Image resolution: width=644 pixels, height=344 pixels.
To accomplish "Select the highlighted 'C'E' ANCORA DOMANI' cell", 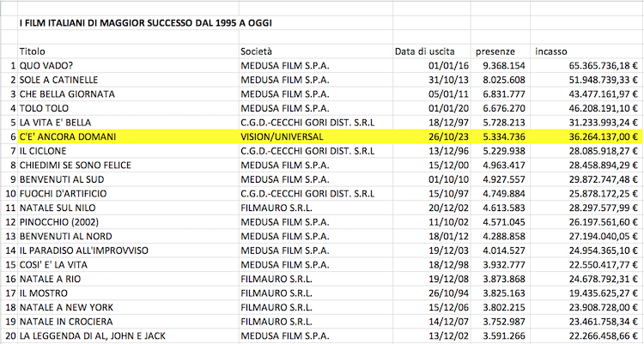I will [128, 136].
